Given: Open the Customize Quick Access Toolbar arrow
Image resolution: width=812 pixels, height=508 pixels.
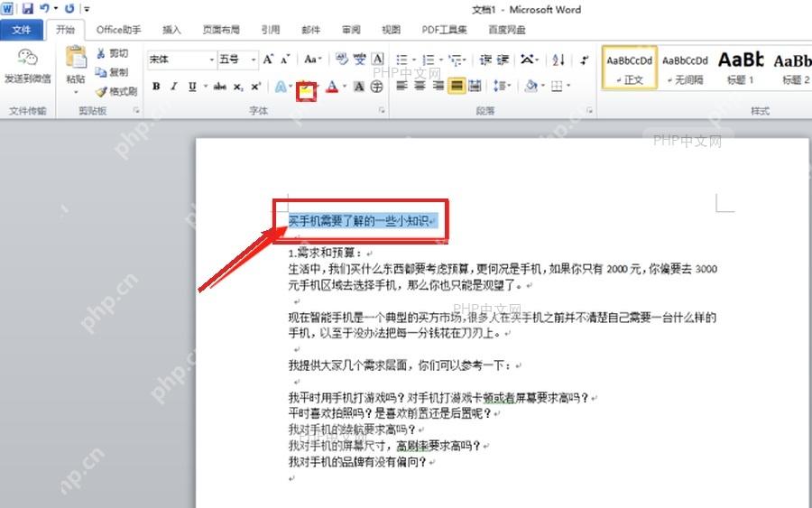Looking at the screenshot, I should click(87, 9).
